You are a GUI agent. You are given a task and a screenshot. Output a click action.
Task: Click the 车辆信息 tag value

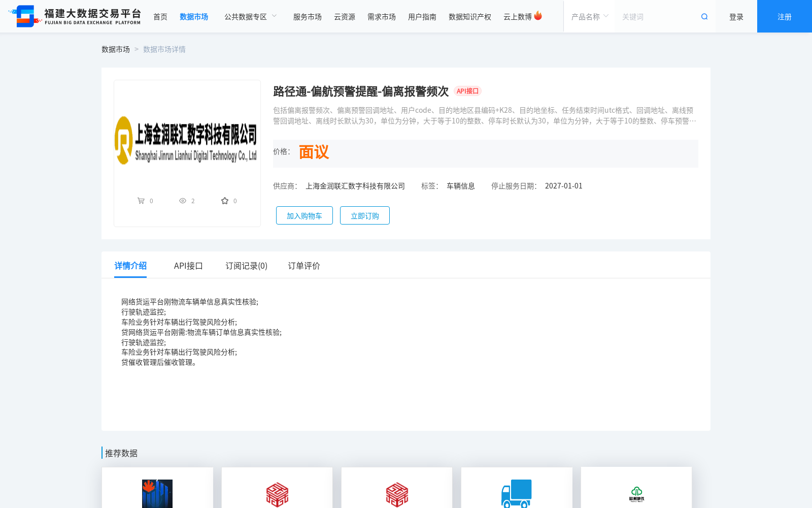(461, 186)
